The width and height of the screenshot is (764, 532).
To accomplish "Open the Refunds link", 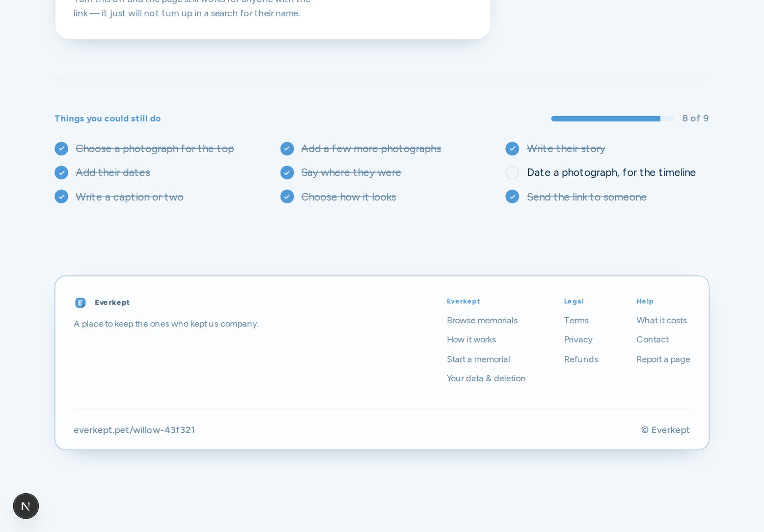I will (x=581, y=359).
